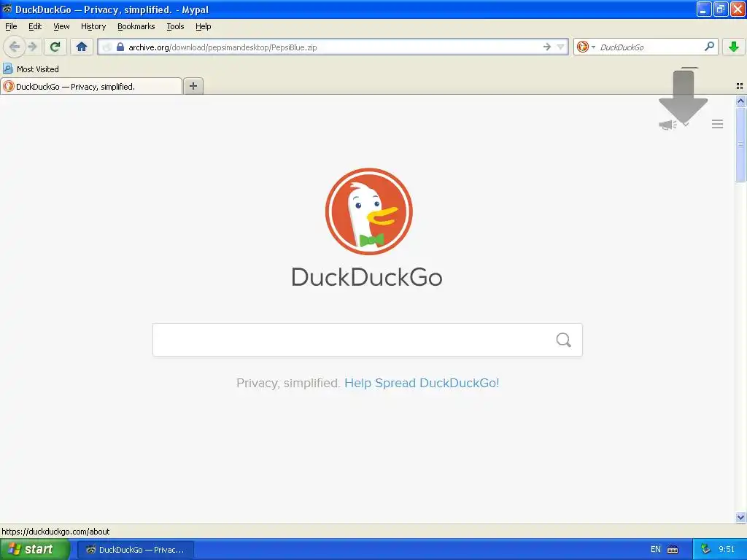747x560 pixels.
Task: Open the address bar history dropdown
Action: pos(561,47)
